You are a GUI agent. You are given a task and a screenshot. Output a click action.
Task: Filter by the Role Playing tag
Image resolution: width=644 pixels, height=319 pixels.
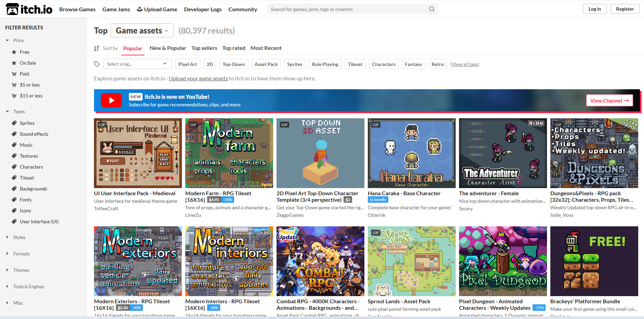click(x=325, y=64)
